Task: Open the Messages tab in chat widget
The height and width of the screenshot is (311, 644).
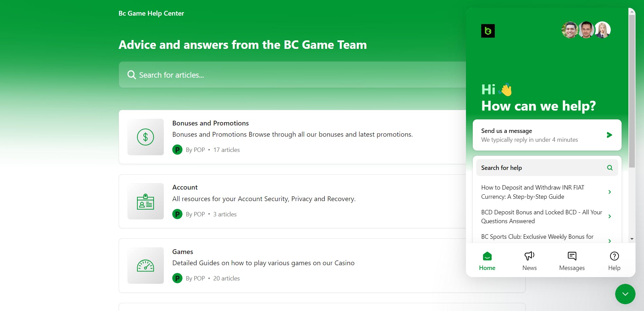Action: click(x=572, y=261)
